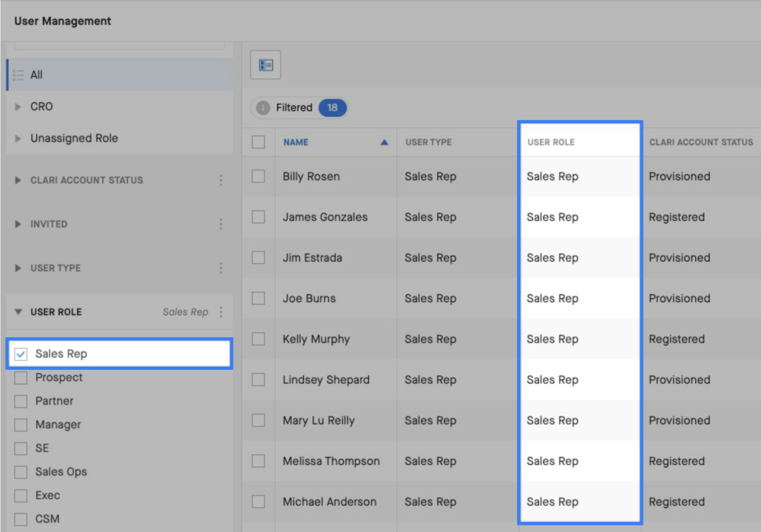Expand the User Type filter section
761x532 pixels.
pos(18,268)
